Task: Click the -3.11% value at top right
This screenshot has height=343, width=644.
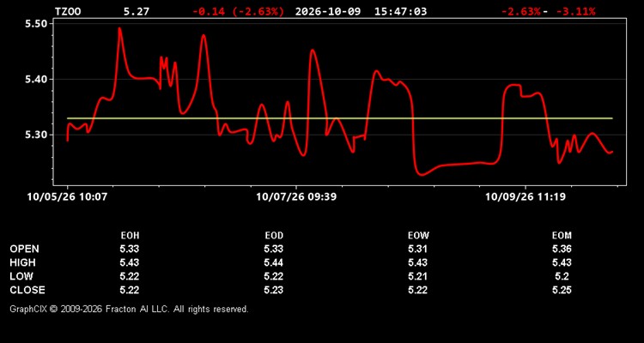Action: [x=575, y=11]
